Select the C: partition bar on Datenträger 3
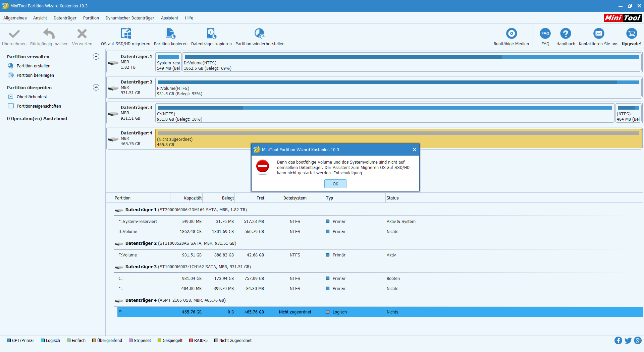The width and height of the screenshot is (644, 352). [385, 113]
